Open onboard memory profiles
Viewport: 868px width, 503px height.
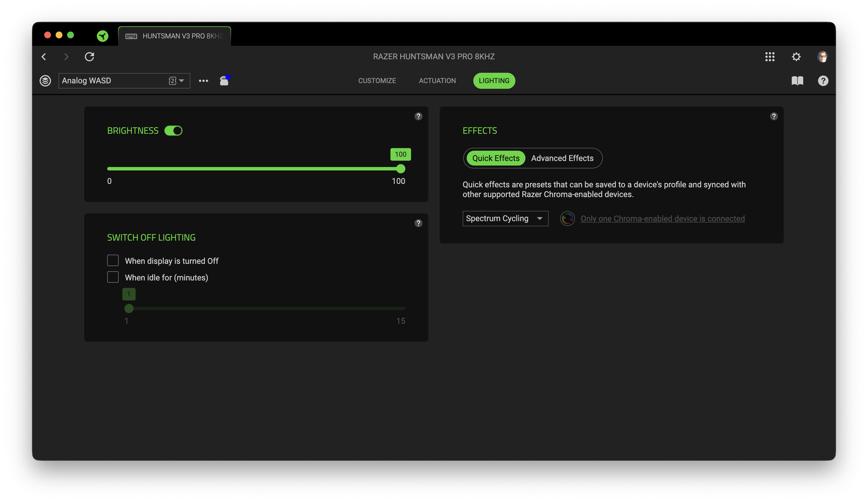224,81
